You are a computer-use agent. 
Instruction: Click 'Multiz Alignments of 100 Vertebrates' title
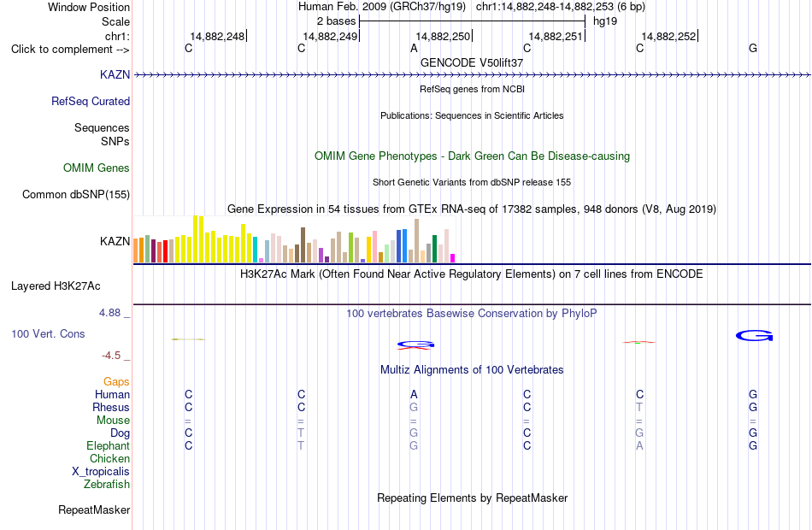(x=472, y=369)
